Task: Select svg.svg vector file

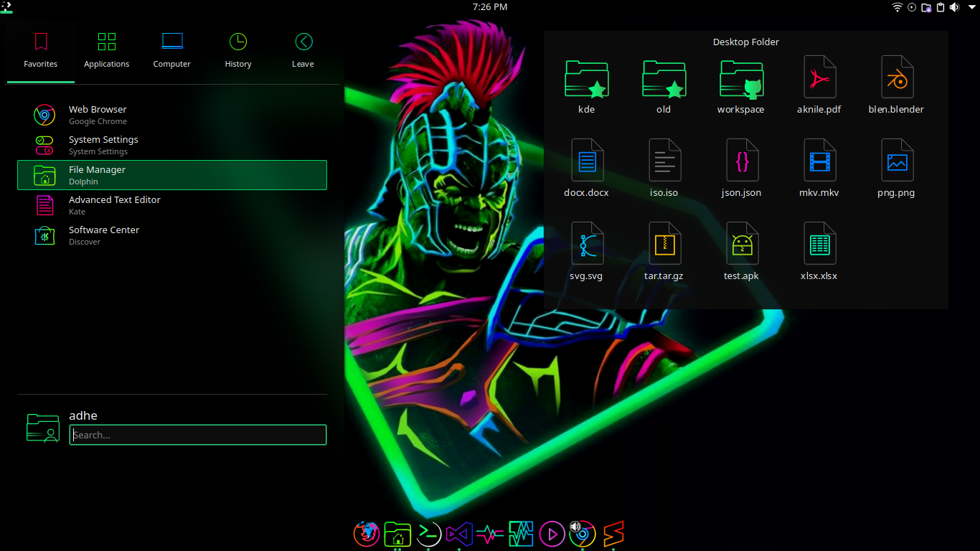Action: (x=586, y=253)
